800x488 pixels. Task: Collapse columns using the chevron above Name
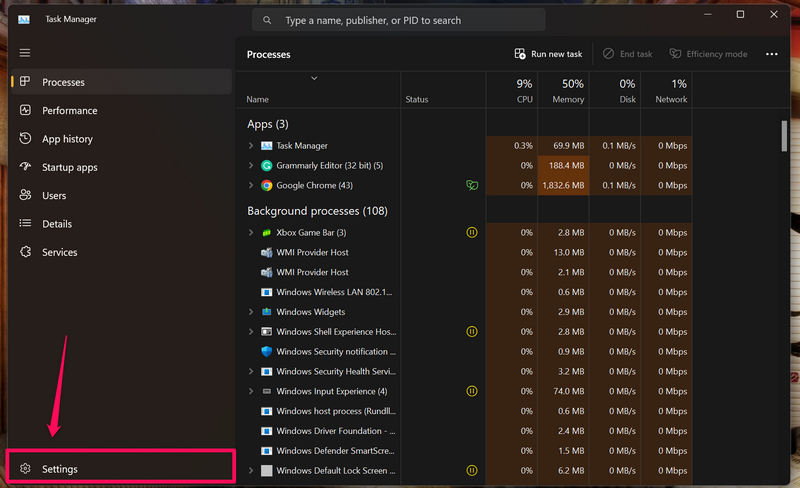pos(314,78)
